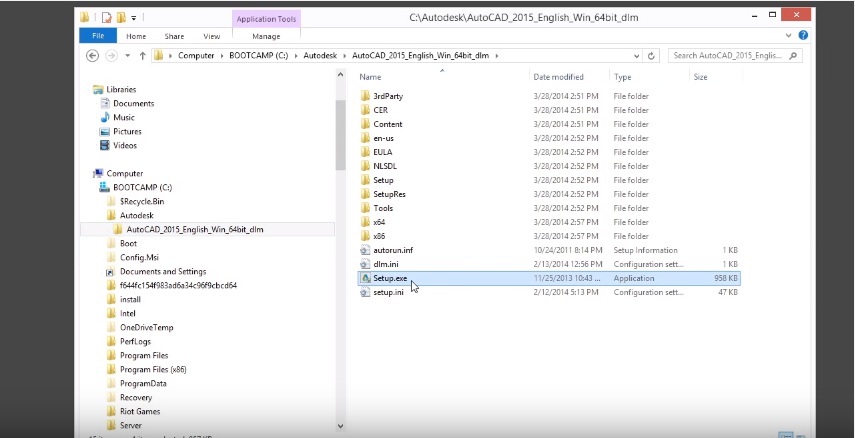Image resolution: width=855 pixels, height=438 pixels.
Task: Select Program Files folder in tree
Action: (137, 356)
